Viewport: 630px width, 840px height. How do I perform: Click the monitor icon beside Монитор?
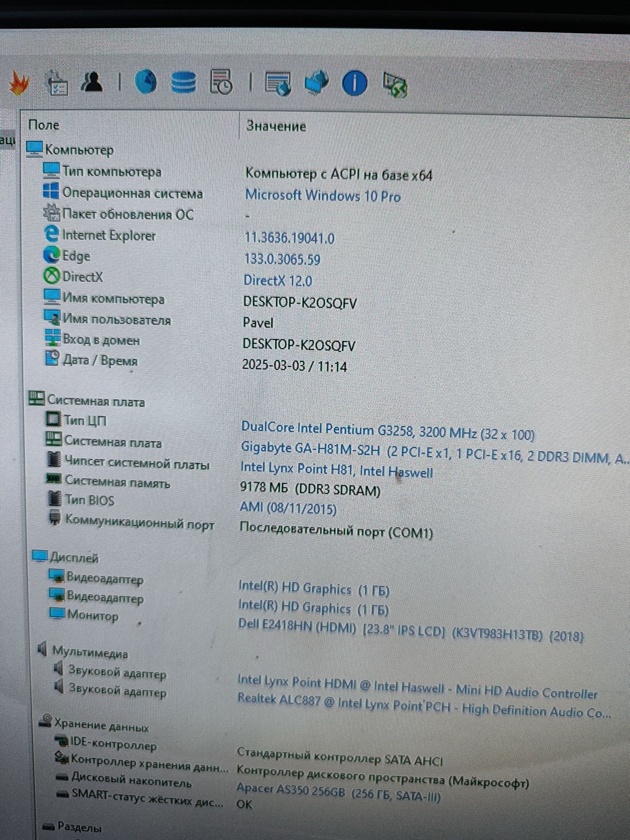(57, 613)
